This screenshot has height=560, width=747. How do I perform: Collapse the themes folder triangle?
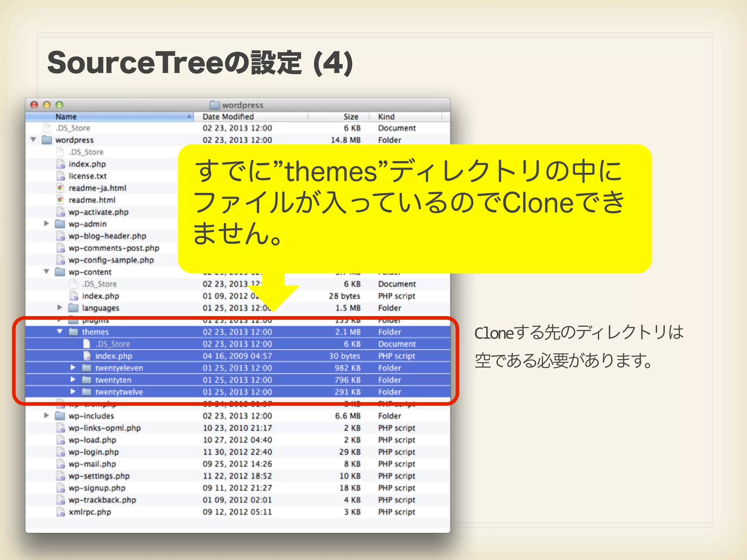click(60, 331)
